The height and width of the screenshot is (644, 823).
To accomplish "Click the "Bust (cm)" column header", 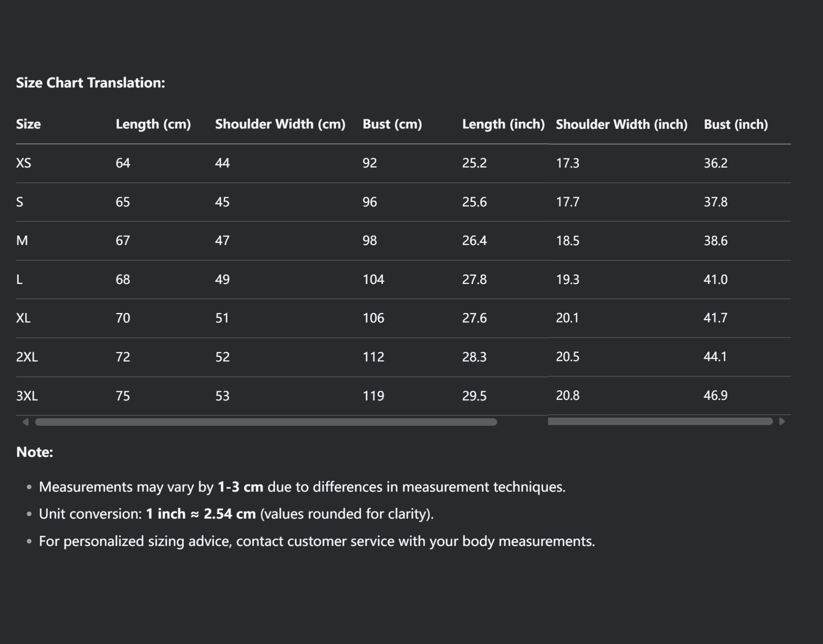I will [392, 124].
